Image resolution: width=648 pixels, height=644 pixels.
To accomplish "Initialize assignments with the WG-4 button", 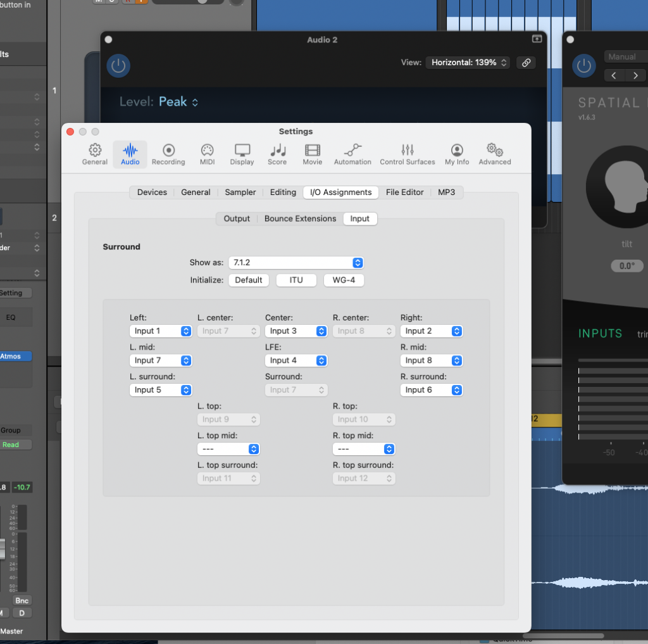I will pyautogui.click(x=344, y=280).
